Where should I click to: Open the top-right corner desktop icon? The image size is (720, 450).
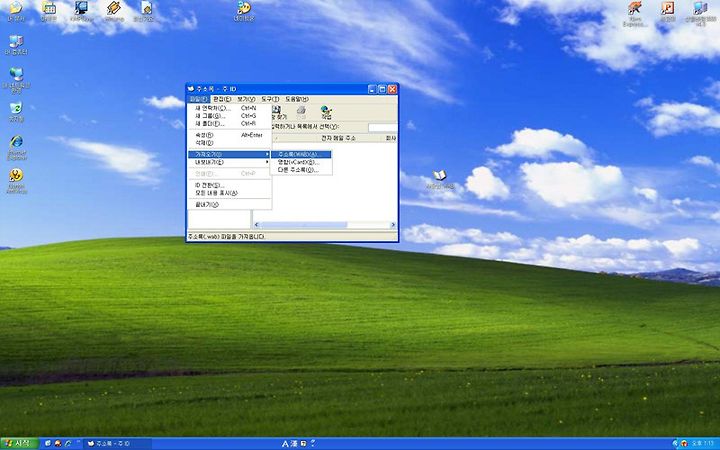700,13
